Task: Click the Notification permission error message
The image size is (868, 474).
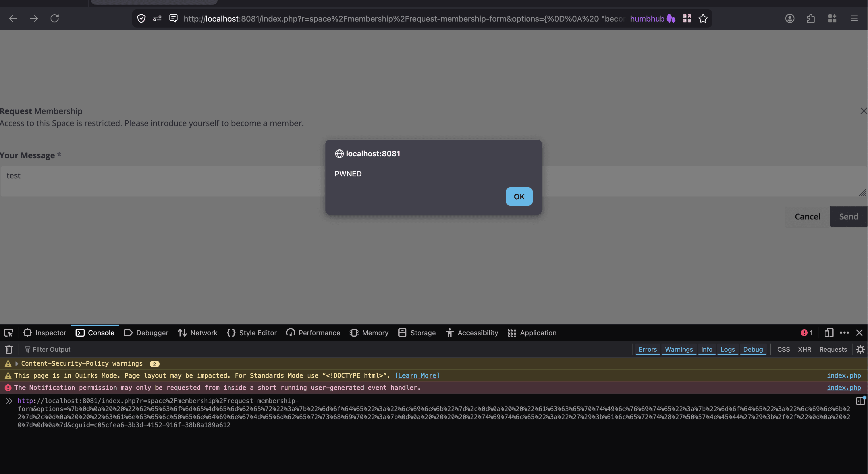Action: [x=217, y=387]
